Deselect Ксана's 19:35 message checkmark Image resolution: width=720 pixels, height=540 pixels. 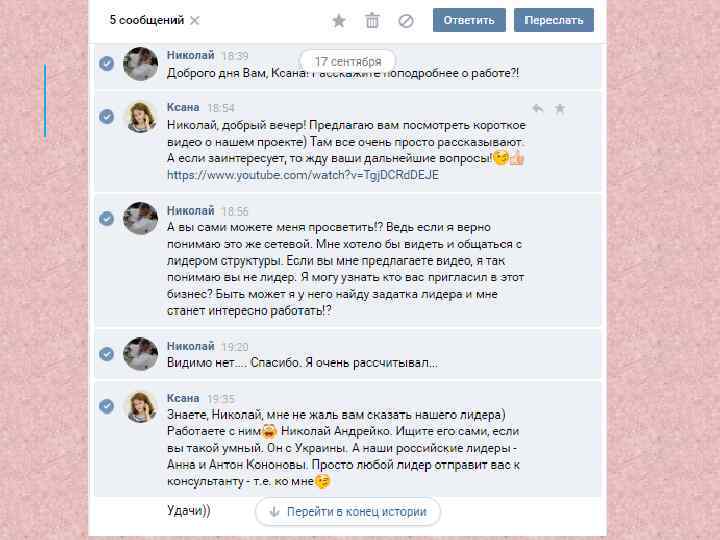[x=107, y=406]
